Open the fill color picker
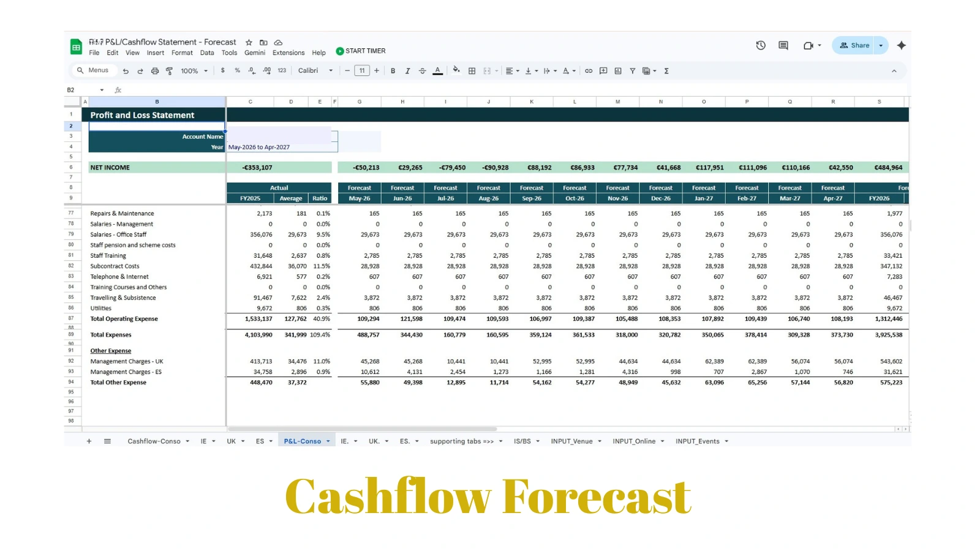 coord(456,71)
